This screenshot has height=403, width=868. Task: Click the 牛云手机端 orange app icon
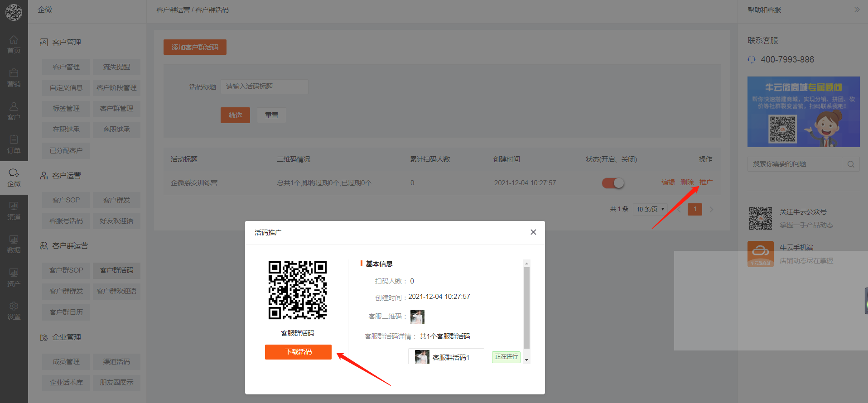tap(761, 254)
